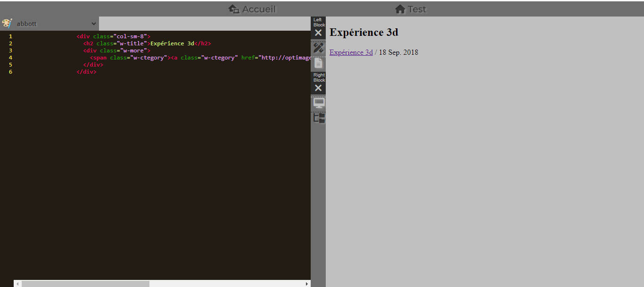The image size is (644, 287).
Task: Follow the Expérience 3d link in preview
Action: pos(351,52)
